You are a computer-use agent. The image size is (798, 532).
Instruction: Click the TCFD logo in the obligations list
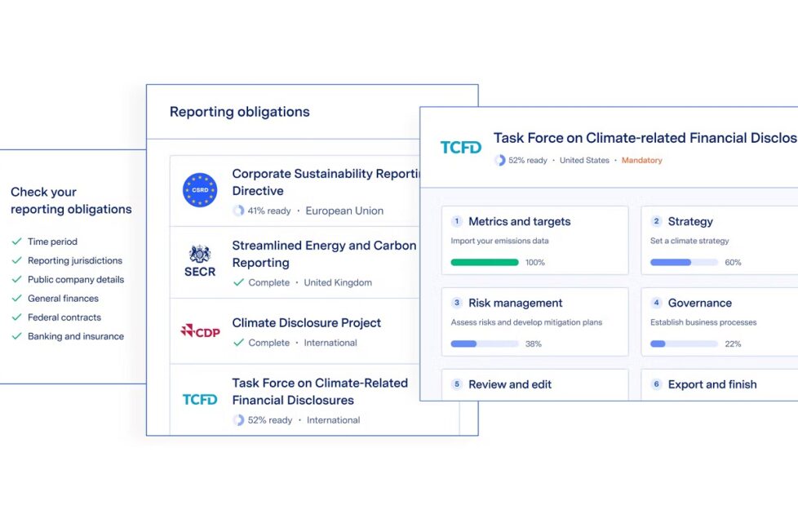(x=200, y=400)
